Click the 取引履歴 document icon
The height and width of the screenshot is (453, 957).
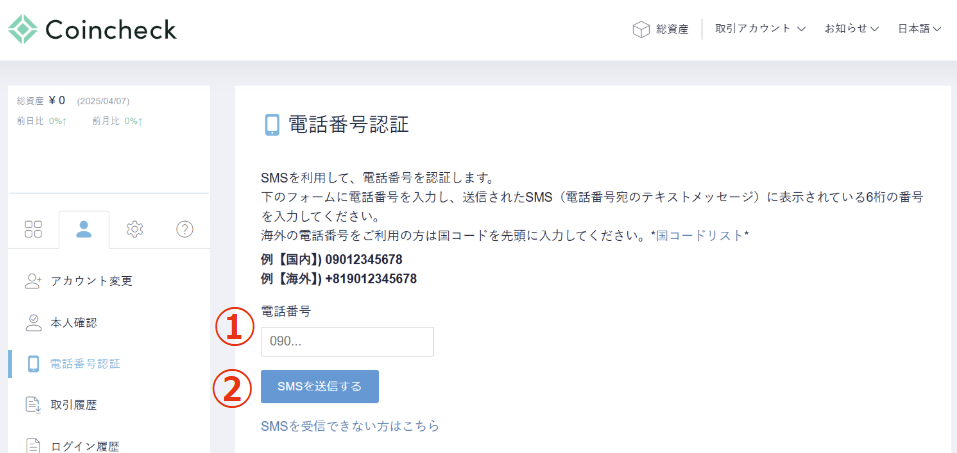pos(33,404)
